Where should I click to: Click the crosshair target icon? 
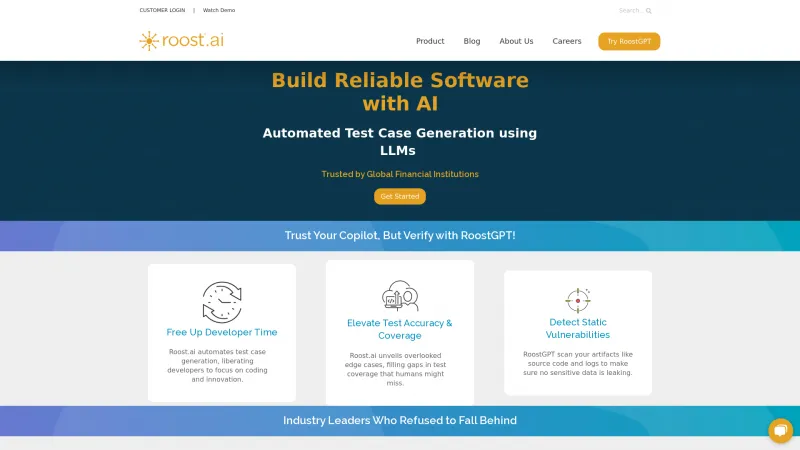click(578, 301)
